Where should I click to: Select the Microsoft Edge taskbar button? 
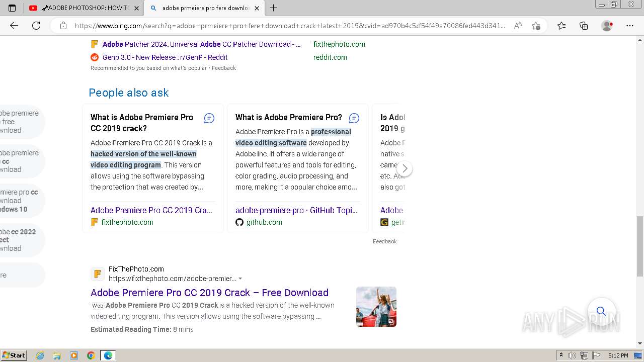pyautogui.click(x=108, y=355)
